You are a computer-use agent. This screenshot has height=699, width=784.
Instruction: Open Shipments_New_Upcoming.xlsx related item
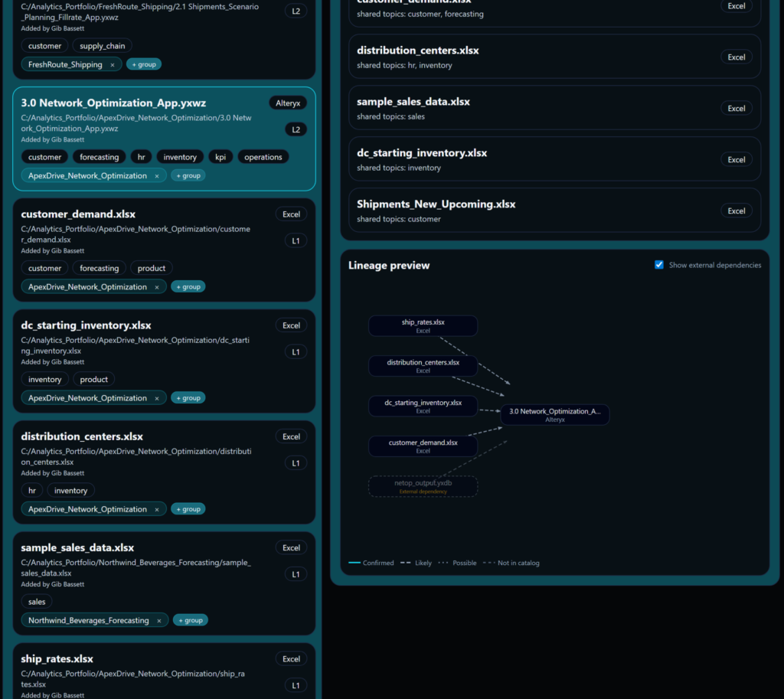(554, 210)
